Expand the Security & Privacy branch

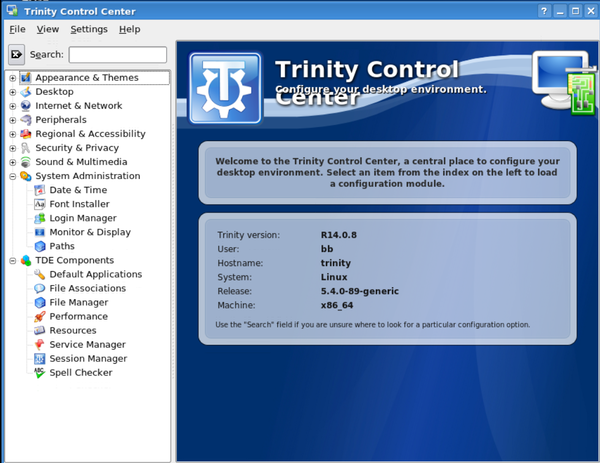(x=13, y=148)
